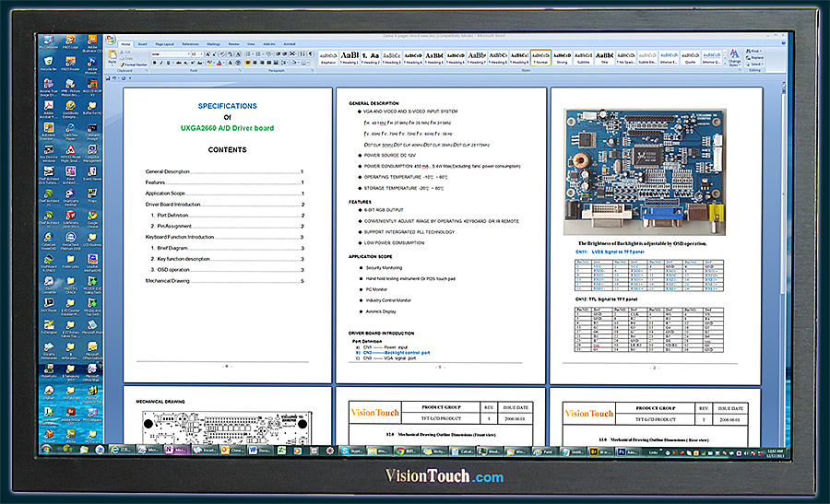Image resolution: width=830 pixels, height=504 pixels.
Task: Click the Grow Font icon
Action: point(208,54)
